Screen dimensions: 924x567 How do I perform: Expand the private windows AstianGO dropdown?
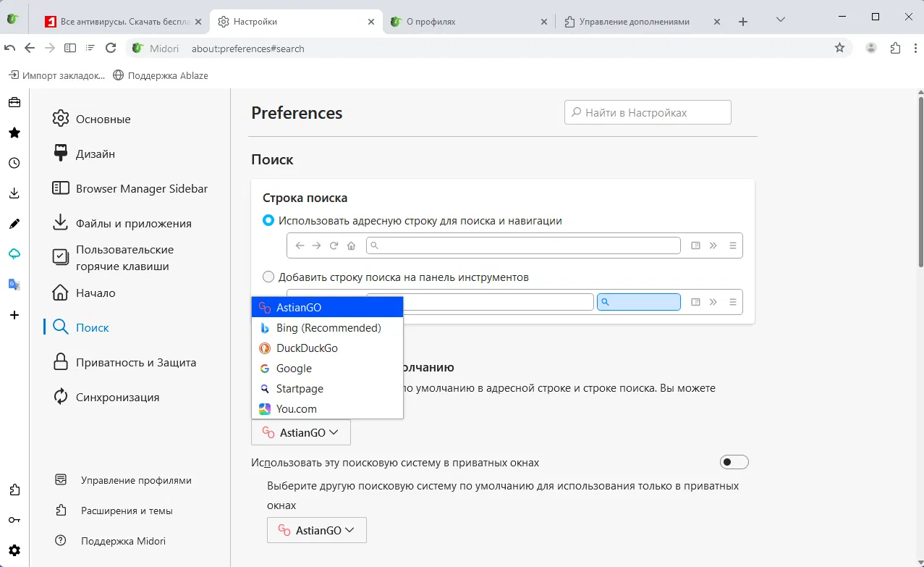click(317, 530)
